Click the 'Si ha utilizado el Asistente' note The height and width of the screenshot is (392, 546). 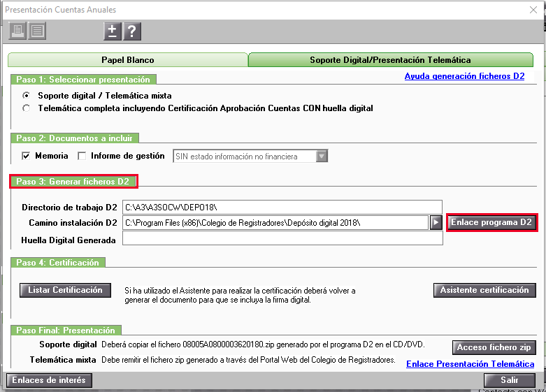tap(240, 295)
